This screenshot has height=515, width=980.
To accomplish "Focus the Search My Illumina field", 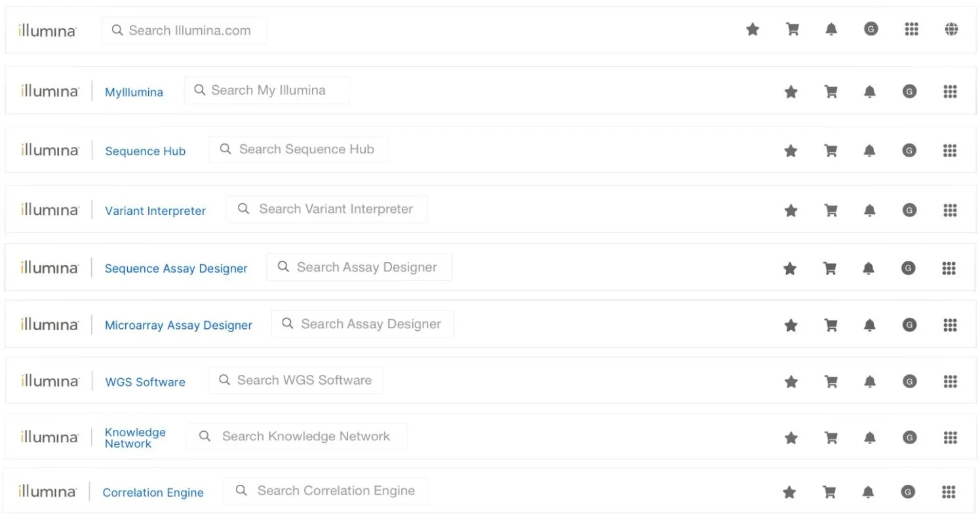I will 267,90.
